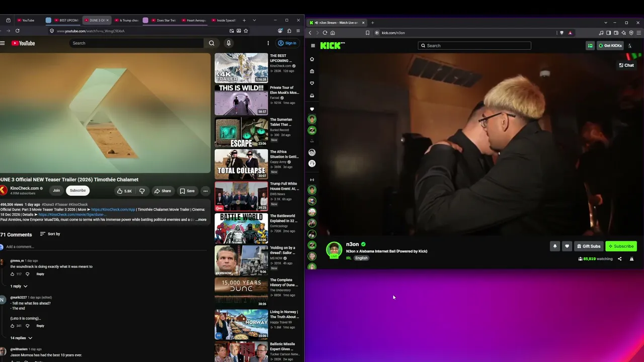Like the Dune 3 trailer video
This screenshot has height=362, width=644.
[x=124, y=191]
